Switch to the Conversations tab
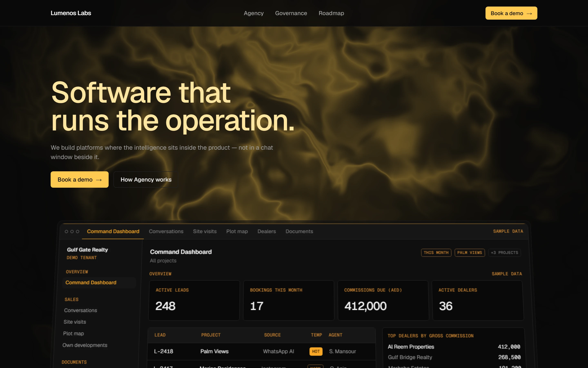Screen dimensions: 588x368 coord(166,231)
